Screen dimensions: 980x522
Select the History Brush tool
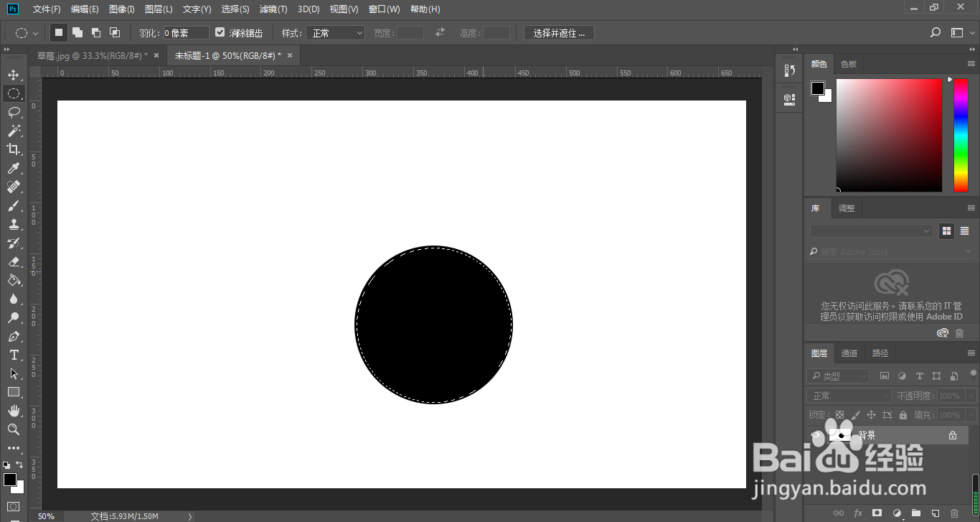click(x=13, y=243)
